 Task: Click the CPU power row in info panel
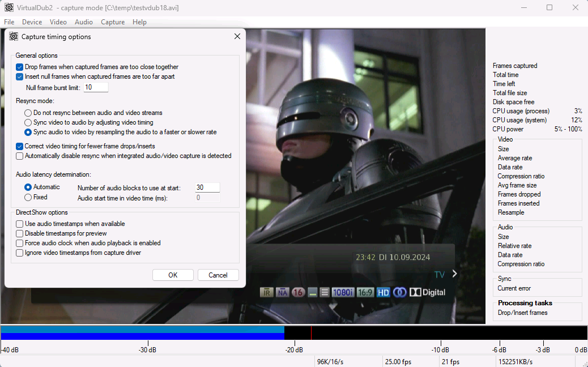(x=538, y=129)
